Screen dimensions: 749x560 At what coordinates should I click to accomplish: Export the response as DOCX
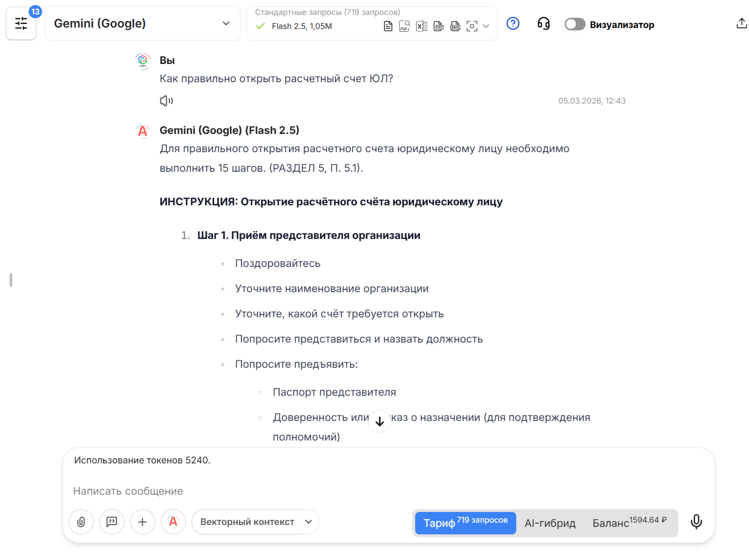455,26
